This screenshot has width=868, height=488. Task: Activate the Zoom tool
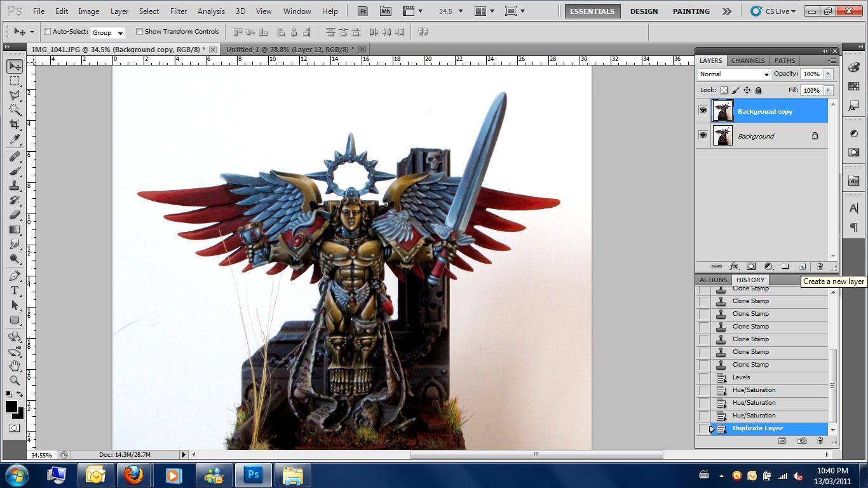pos(15,380)
